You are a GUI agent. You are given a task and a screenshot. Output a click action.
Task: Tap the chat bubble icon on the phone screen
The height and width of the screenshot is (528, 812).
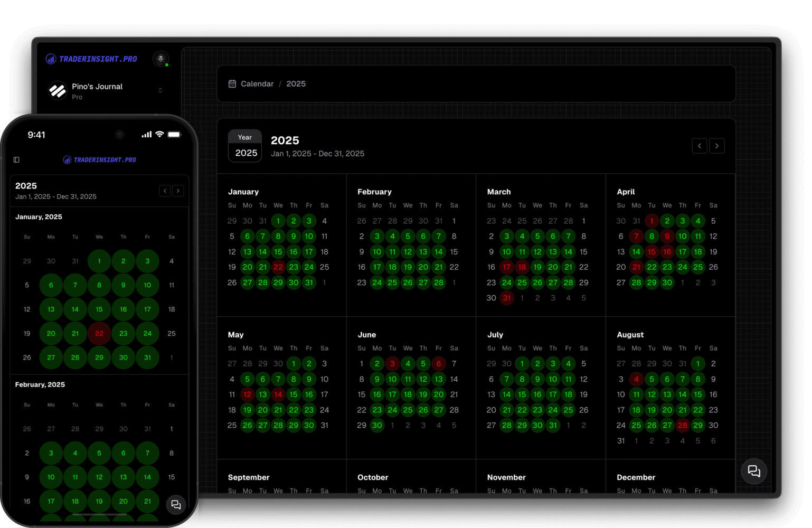click(x=176, y=505)
